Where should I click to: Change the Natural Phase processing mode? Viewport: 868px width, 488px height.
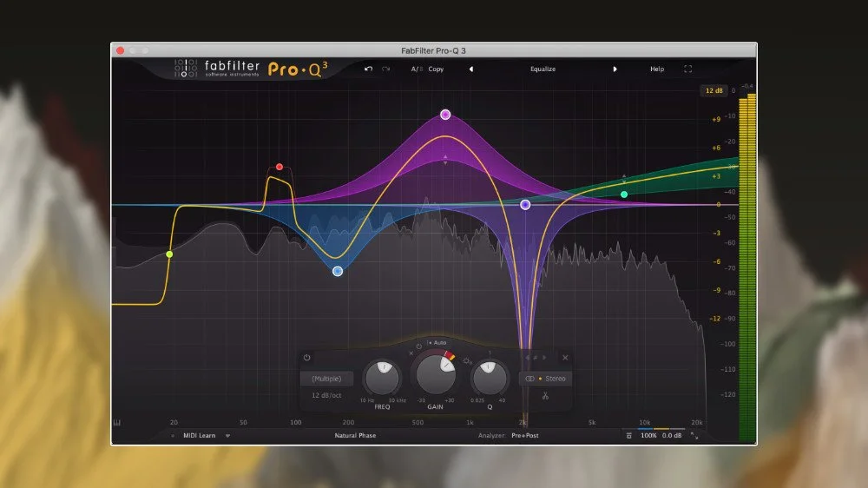(x=355, y=435)
